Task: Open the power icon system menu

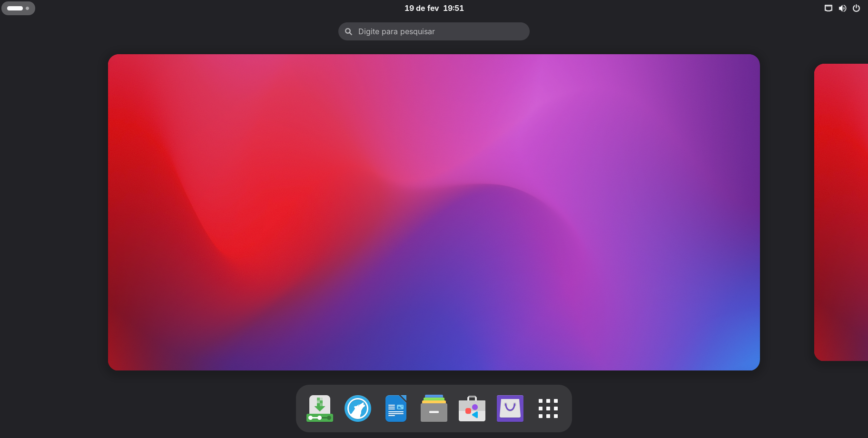Action: [856, 8]
